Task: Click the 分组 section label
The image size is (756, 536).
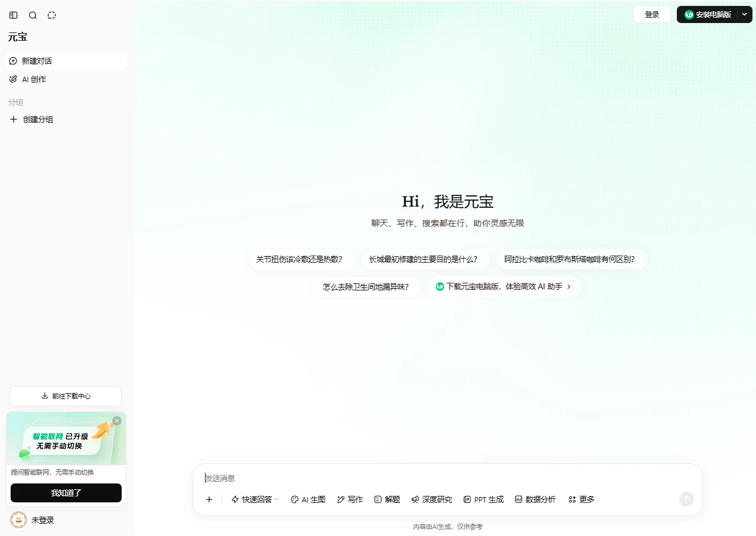Action: [15, 102]
